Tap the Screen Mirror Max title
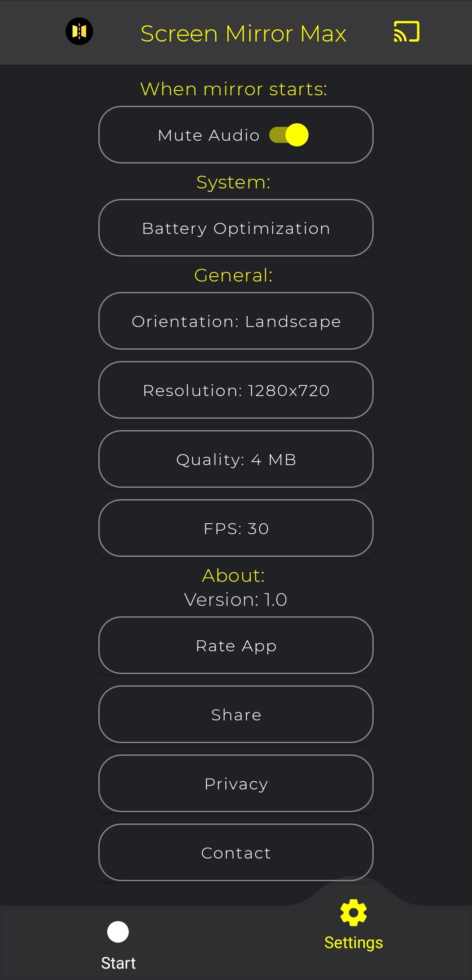This screenshot has height=980, width=472. click(243, 34)
